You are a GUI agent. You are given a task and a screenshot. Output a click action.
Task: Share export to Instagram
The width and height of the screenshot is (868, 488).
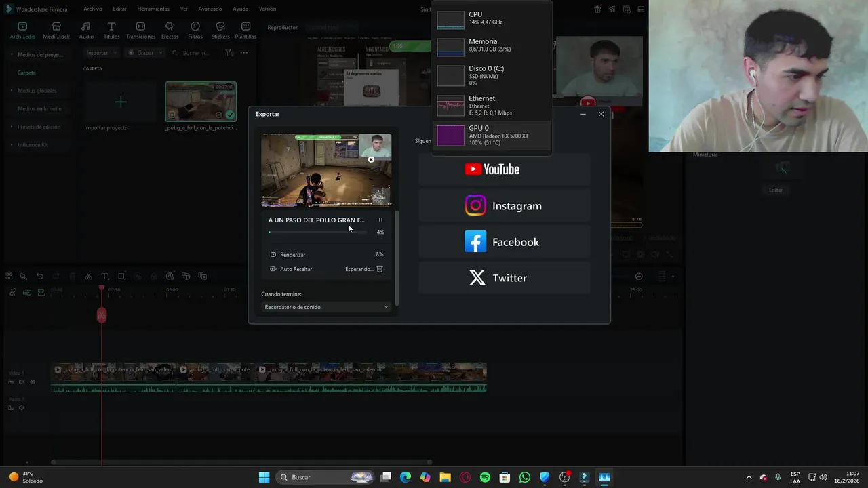[504, 205]
